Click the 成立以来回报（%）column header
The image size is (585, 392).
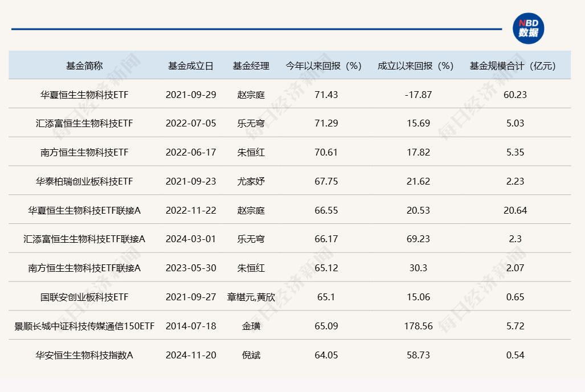[414, 66]
